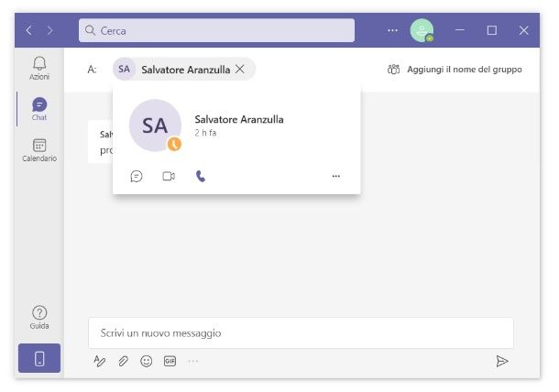Start an audio call with Salvatore Aranzulla
559x392 pixels.
[201, 176]
